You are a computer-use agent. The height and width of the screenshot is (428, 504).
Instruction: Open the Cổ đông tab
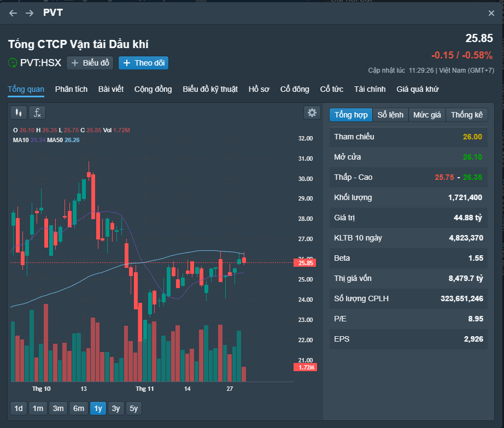(x=295, y=89)
